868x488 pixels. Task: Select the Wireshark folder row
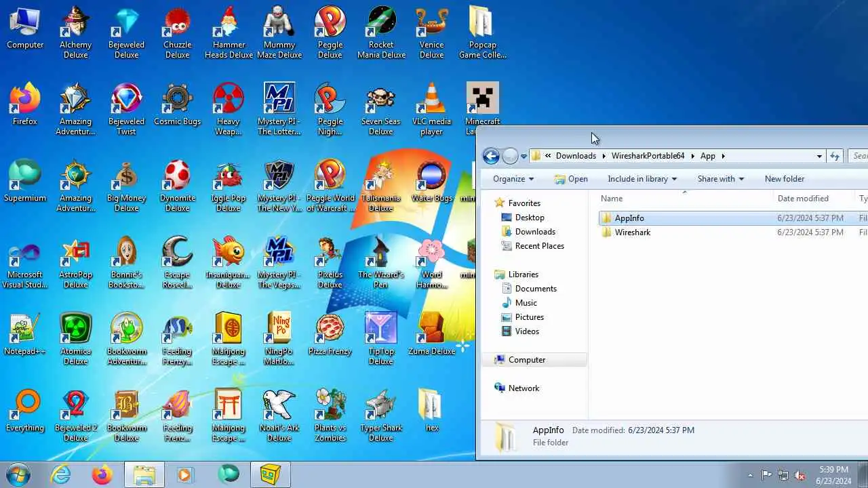(733, 232)
